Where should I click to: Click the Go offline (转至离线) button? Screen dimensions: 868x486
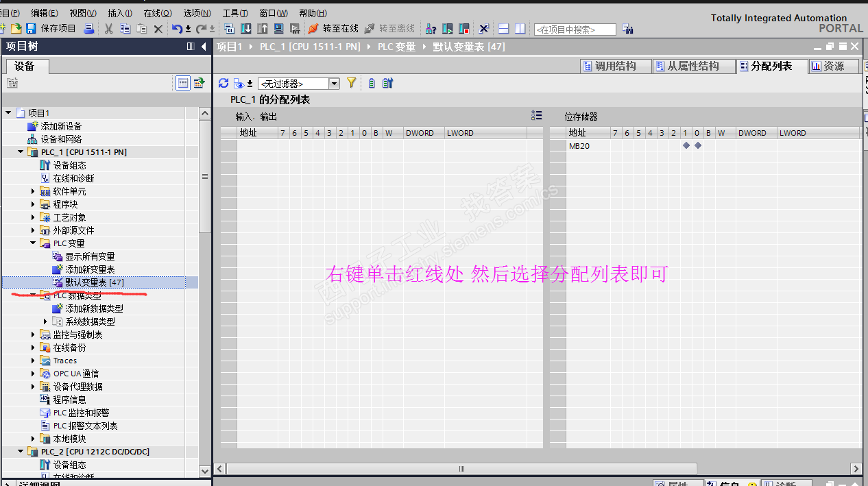[x=389, y=29]
